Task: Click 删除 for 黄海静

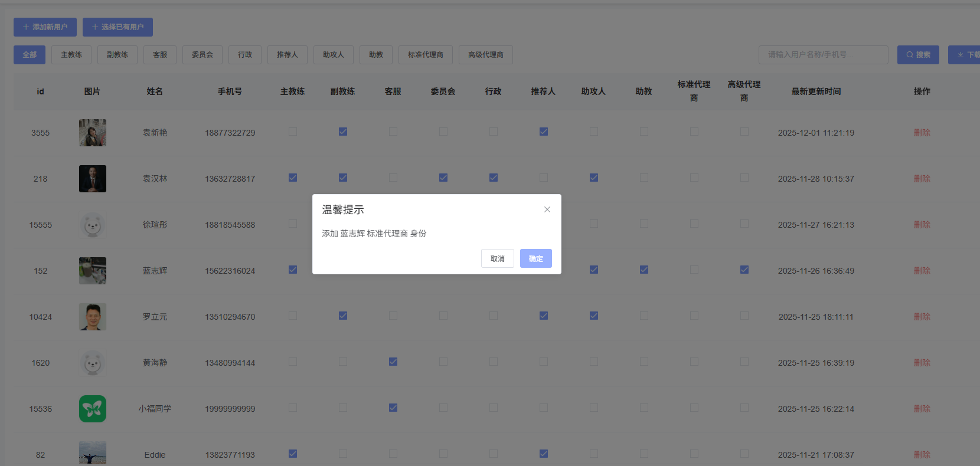Action: [x=922, y=363]
